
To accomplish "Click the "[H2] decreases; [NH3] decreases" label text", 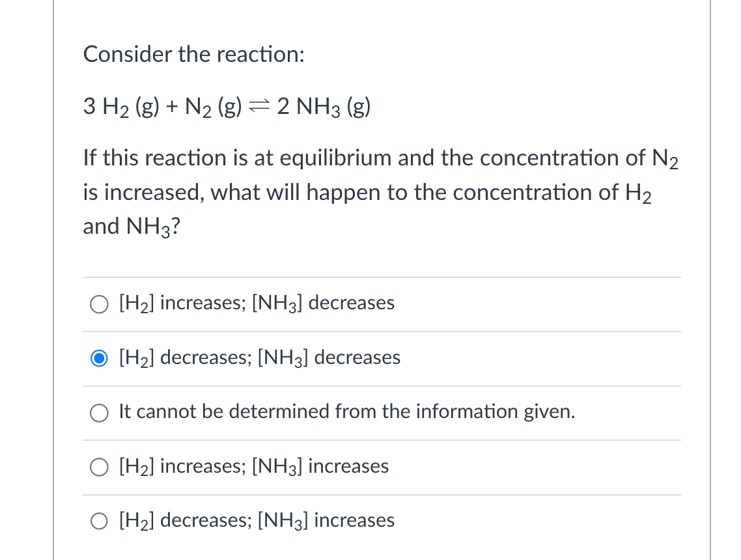I will point(259,357).
